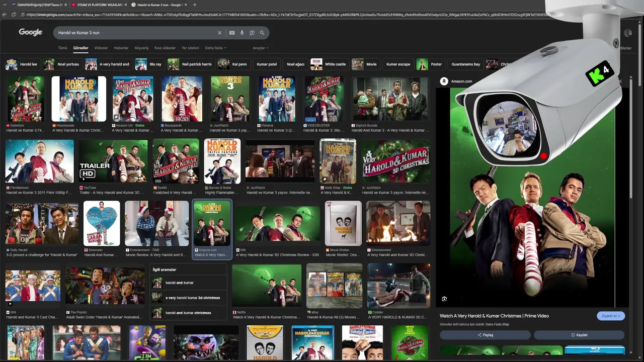This screenshot has width=644, height=362.
Task: Switch to the Videolar tab
Action: [x=101, y=48]
